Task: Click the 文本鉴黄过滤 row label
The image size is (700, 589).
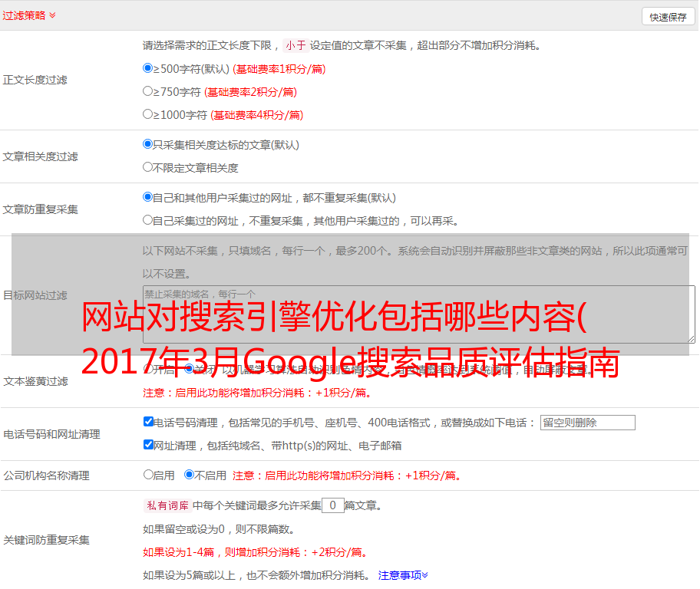Action: (36, 381)
